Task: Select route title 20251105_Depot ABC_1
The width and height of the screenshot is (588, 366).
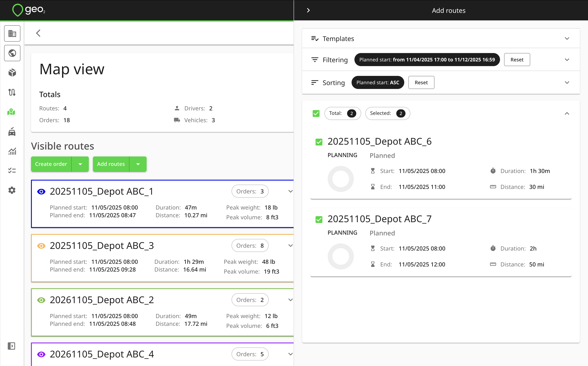Action: 102,191
